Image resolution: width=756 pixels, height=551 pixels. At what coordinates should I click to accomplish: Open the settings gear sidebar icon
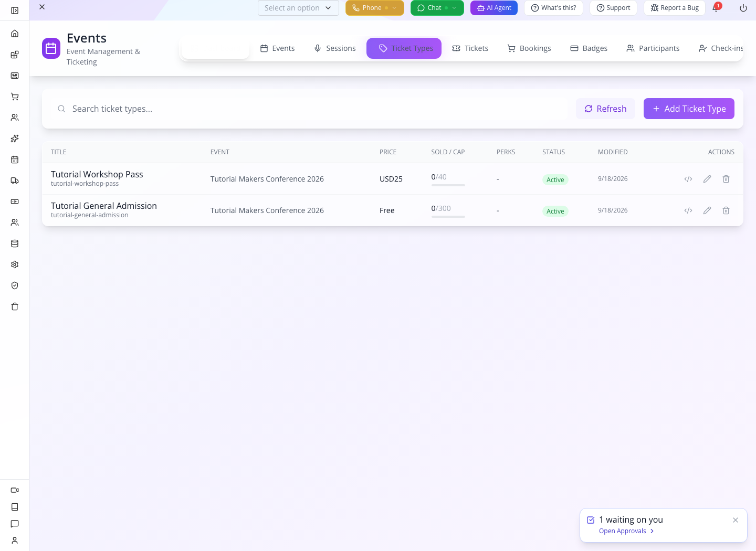click(x=15, y=264)
